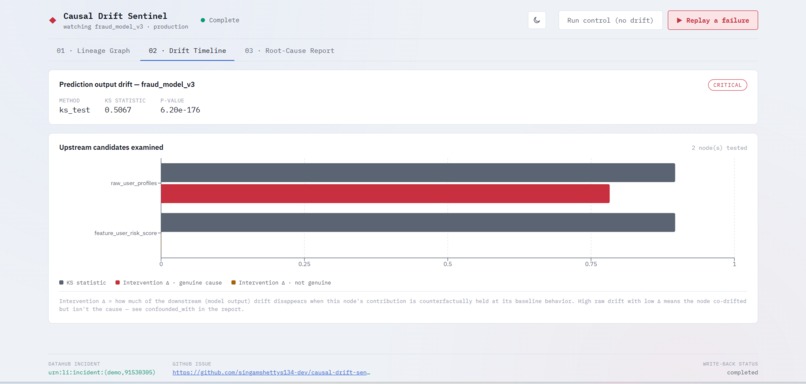Image resolution: width=806 pixels, height=384 pixels.
Task: Open the 03 Root-Cause Report tab
Action: click(289, 50)
